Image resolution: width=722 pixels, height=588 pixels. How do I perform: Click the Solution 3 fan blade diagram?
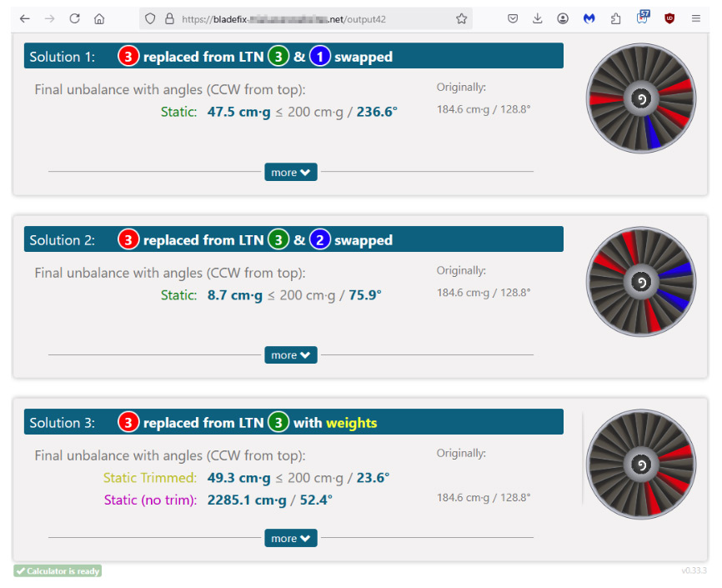[640, 465]
